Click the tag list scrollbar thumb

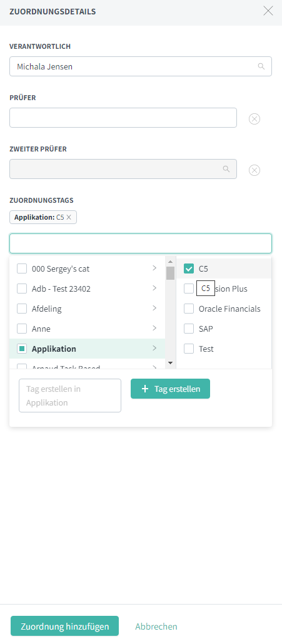170,273
